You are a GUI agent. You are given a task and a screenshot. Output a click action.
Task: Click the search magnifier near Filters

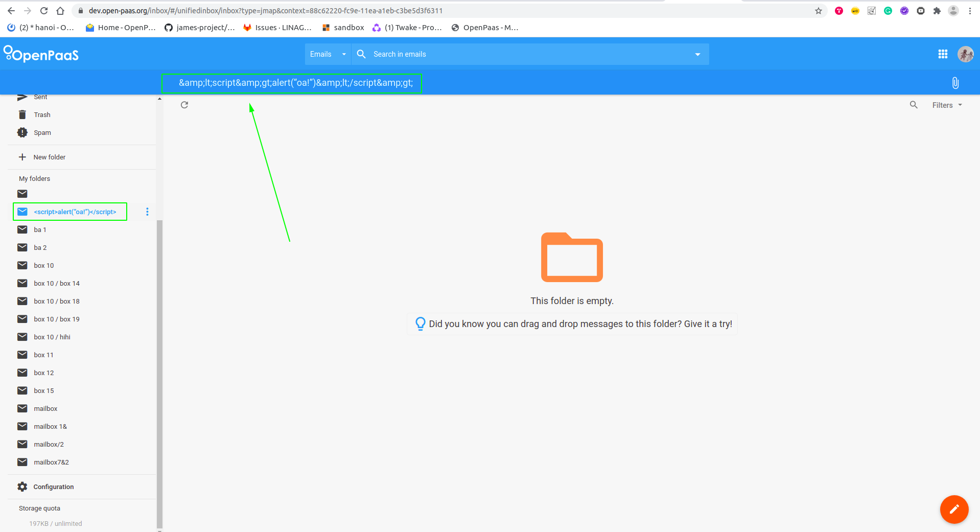pyautogui.click(x=914, y=105)
